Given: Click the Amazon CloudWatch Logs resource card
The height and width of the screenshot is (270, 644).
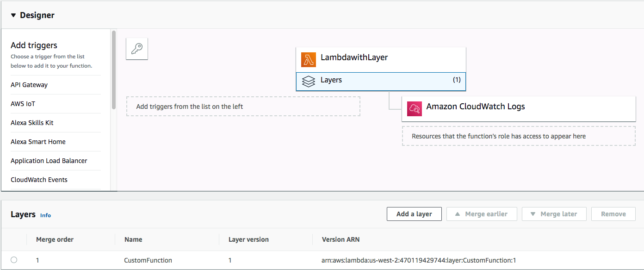Looking at the screenshot, I should [519, 109].
